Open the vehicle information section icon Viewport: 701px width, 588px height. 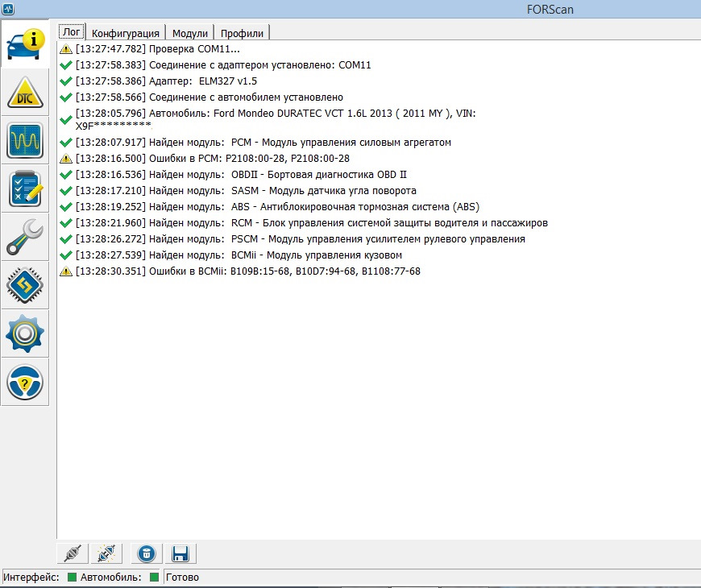coord(25,44)
